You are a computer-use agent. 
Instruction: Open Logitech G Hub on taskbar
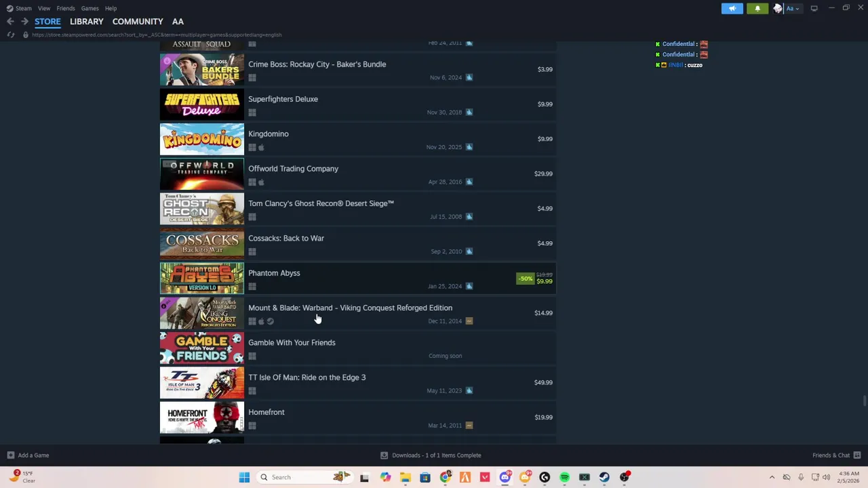point(545,477)
